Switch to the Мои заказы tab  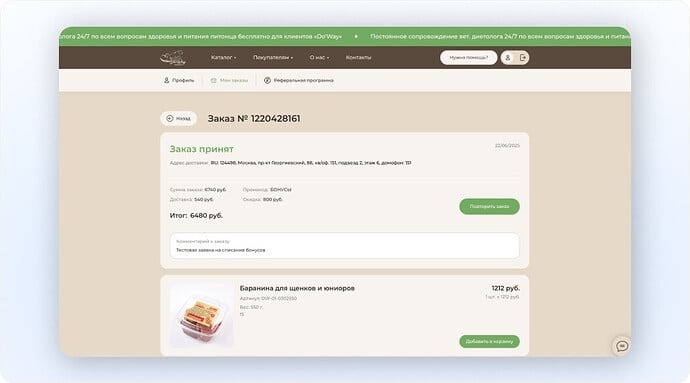229,81
